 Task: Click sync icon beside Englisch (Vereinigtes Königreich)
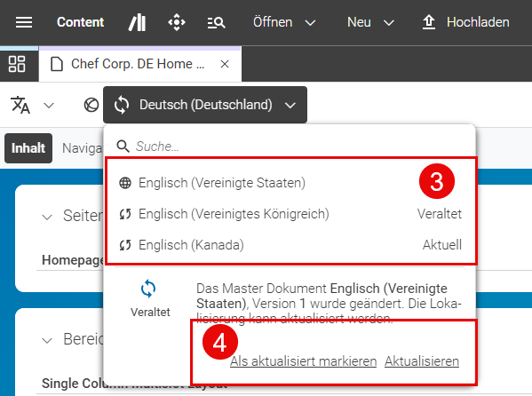click(x=125, y=214)
